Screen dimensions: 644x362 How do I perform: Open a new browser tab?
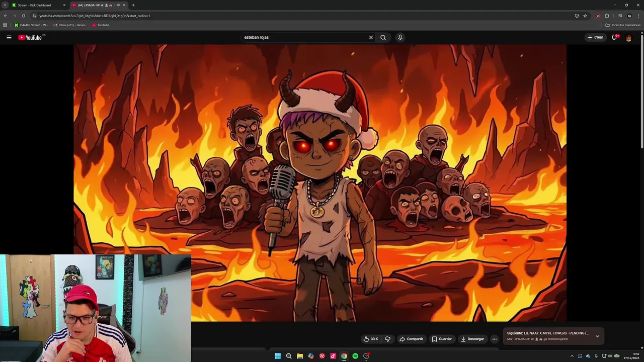tap(133, 5)
